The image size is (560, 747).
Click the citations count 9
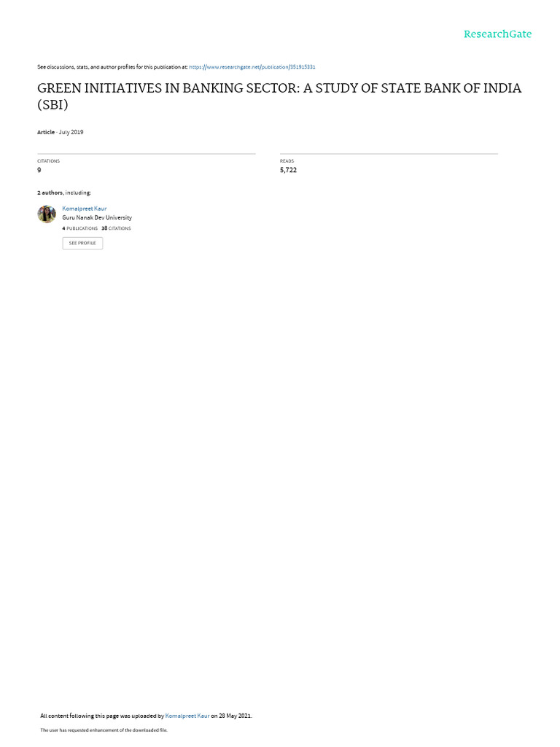[39, 170]
